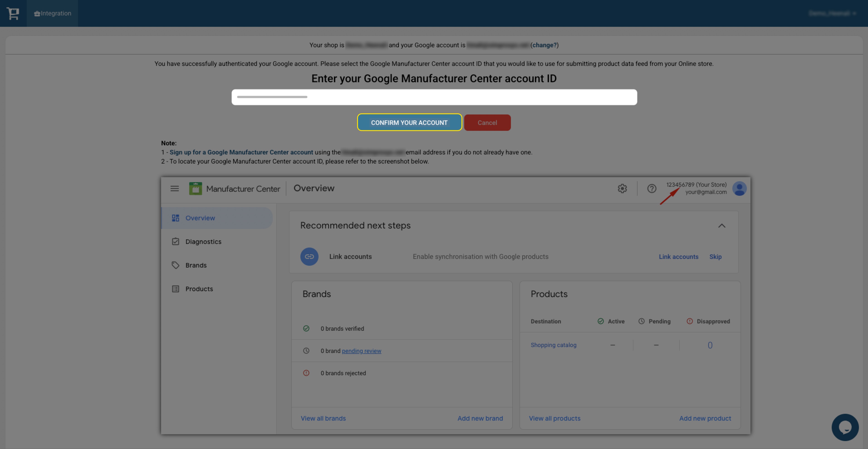Screen dimensions: 868x449
Task: Click View all brands
Action: [323, 418]
